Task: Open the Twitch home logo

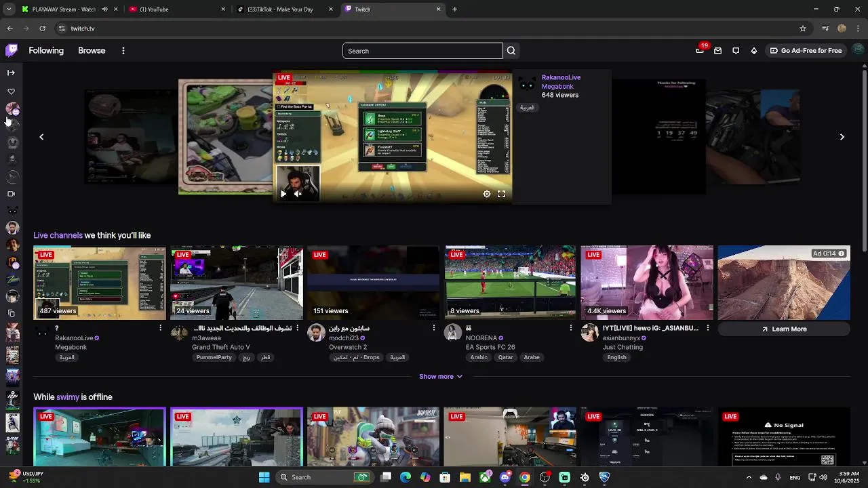Action: [x=12, y=50]
